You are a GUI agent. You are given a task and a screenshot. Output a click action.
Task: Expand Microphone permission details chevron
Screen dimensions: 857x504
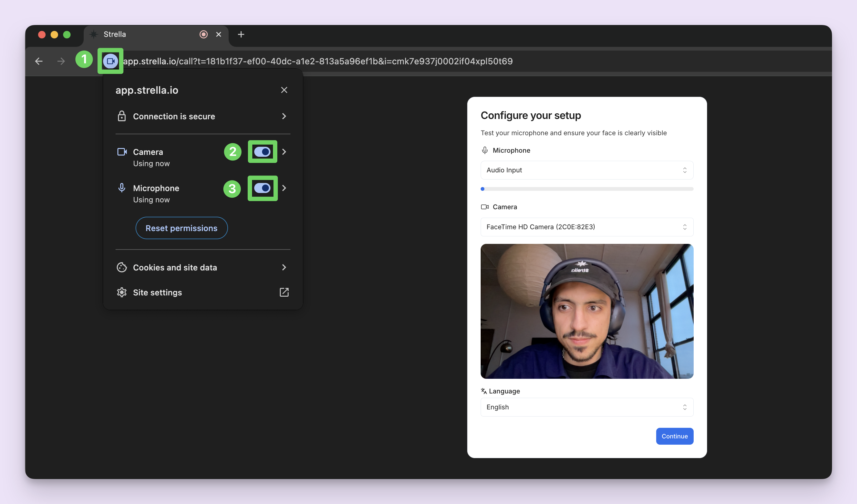point(284,188)
